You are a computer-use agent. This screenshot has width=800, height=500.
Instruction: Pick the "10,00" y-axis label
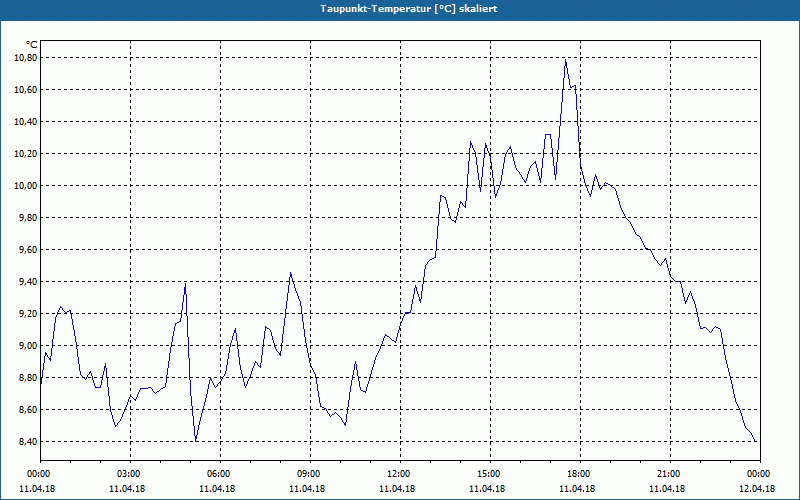coord(26,186)
